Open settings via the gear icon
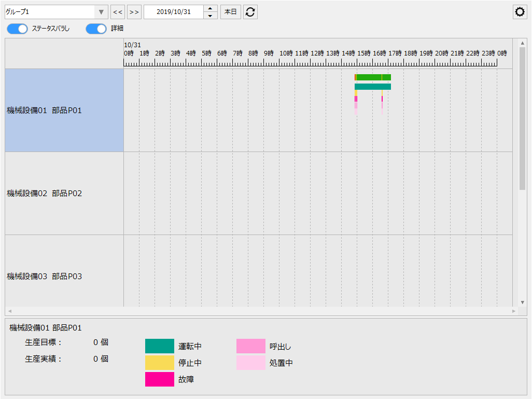532x399 pixels. click(520, 11)
